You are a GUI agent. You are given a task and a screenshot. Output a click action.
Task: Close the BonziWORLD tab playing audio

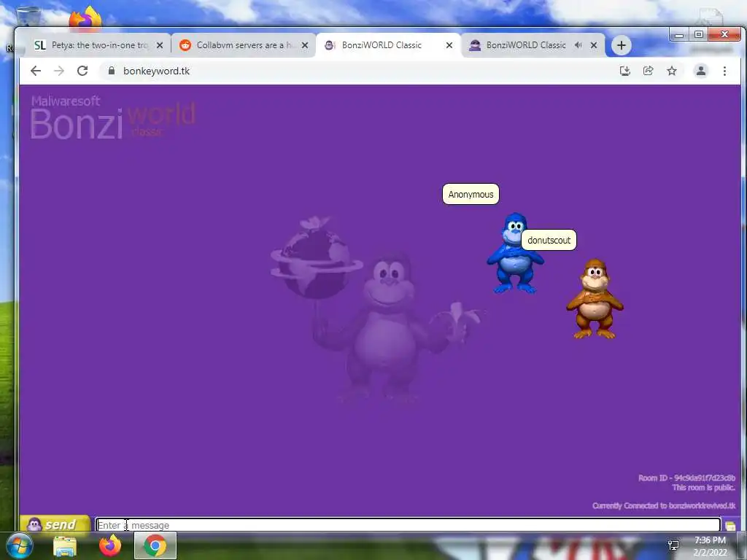tap(594, 45)
